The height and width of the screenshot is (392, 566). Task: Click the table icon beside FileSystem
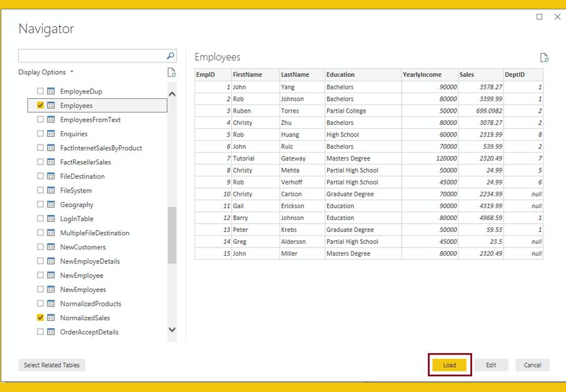[x=51, y=190]
